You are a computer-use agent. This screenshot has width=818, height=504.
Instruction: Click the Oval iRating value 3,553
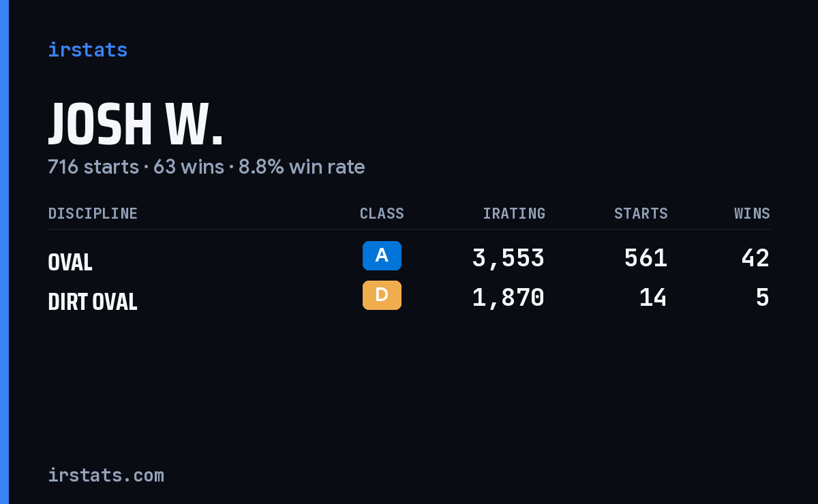coord(509,258)
